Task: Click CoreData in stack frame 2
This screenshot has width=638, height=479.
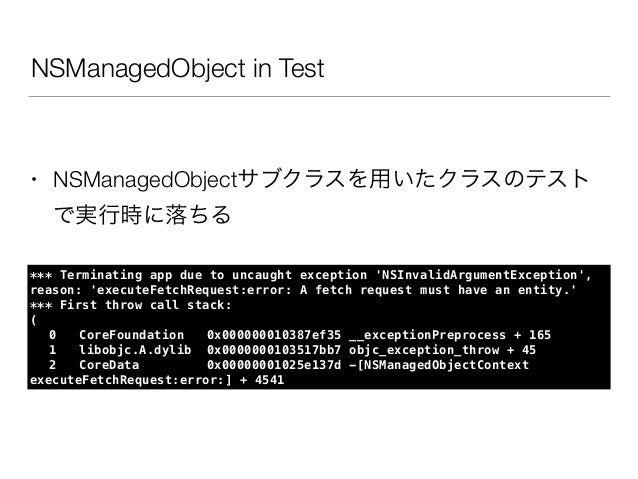Action: tap(109, 365)
